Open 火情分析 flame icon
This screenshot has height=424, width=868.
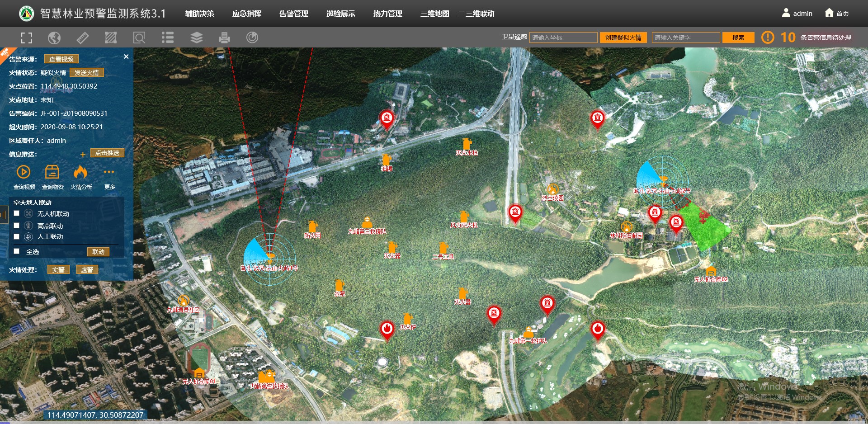click(x=80, y=173)
